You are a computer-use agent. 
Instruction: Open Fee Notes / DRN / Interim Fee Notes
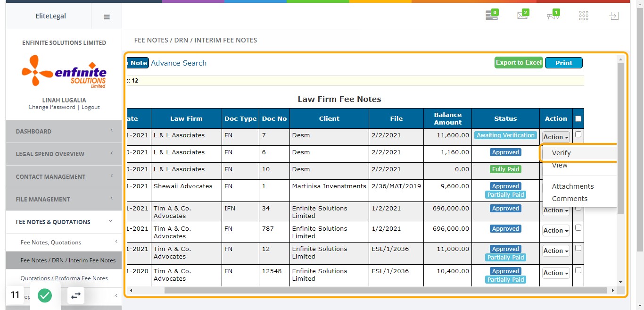[x=64, y=260]
